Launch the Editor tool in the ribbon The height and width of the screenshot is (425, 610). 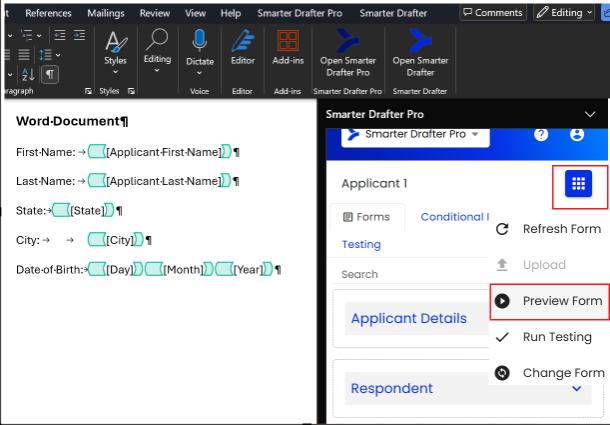coord(243,47)
